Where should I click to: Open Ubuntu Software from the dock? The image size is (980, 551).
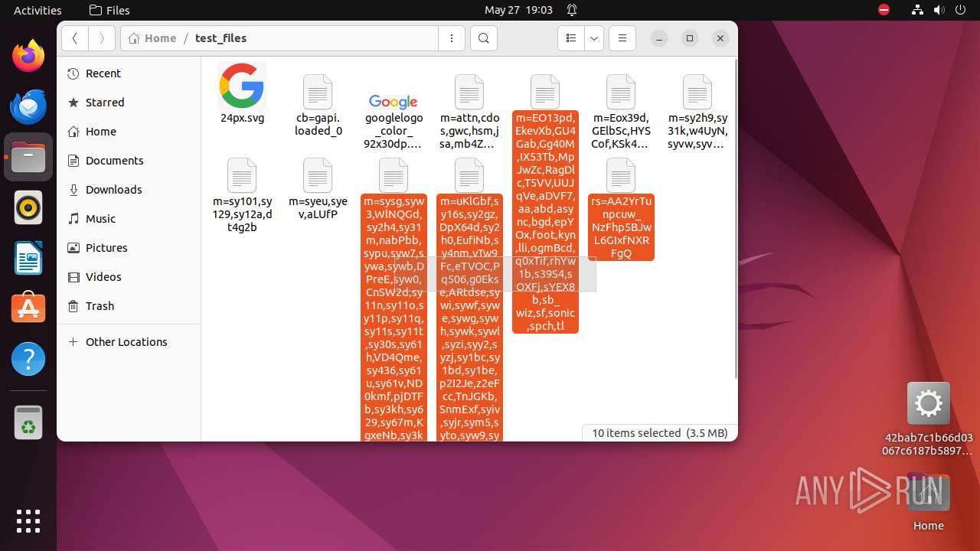pyautogui.click(x=28, y=308)
